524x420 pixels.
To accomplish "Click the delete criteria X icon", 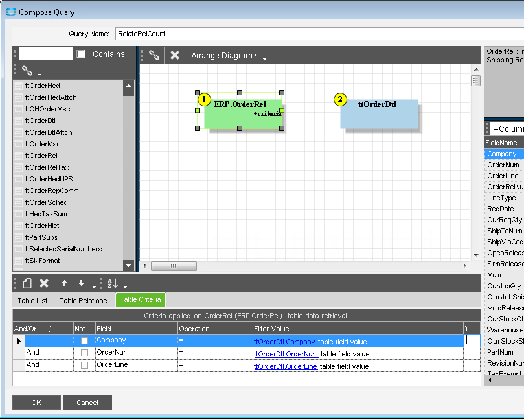I will tap(44, 284).
